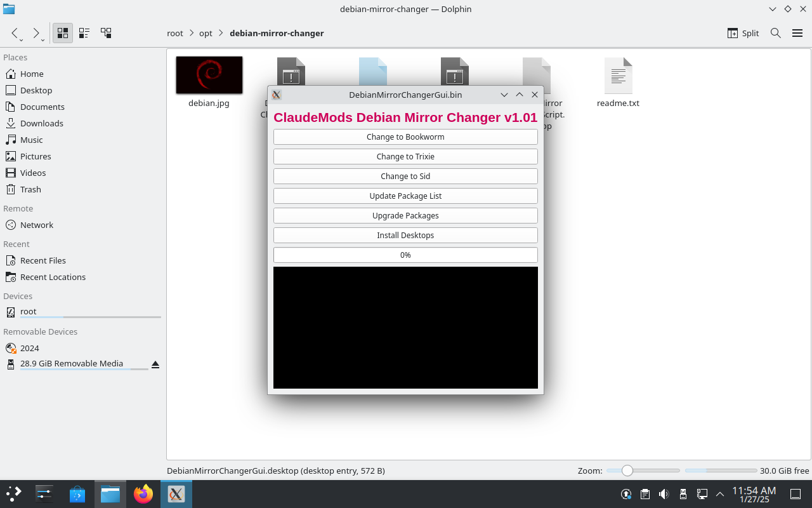Expand the chevron after opt breadcrumb
The width and height of the screenshot is (812, 508).
[x=221, y=33]
